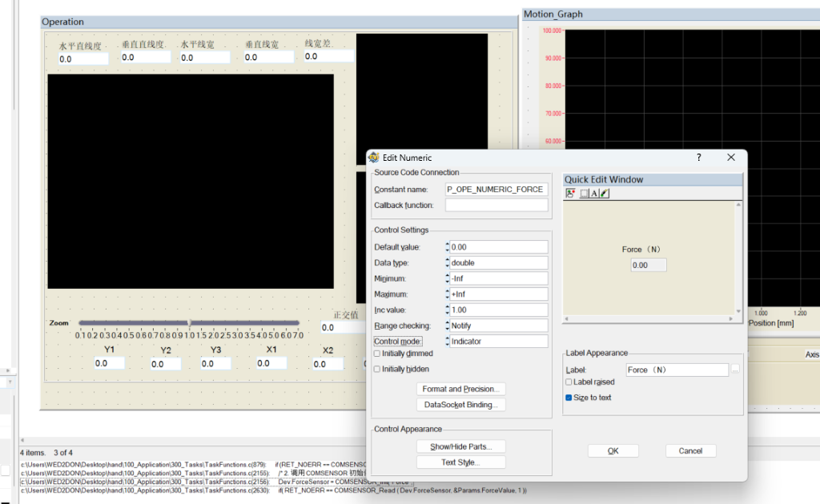820x504 pixels.
Task: Click the Cancel button
Action: click(690, 450)
